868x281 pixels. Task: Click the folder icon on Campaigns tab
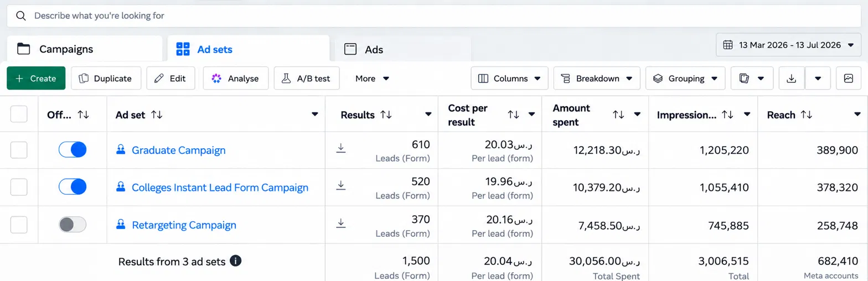(x=23, y=49)
